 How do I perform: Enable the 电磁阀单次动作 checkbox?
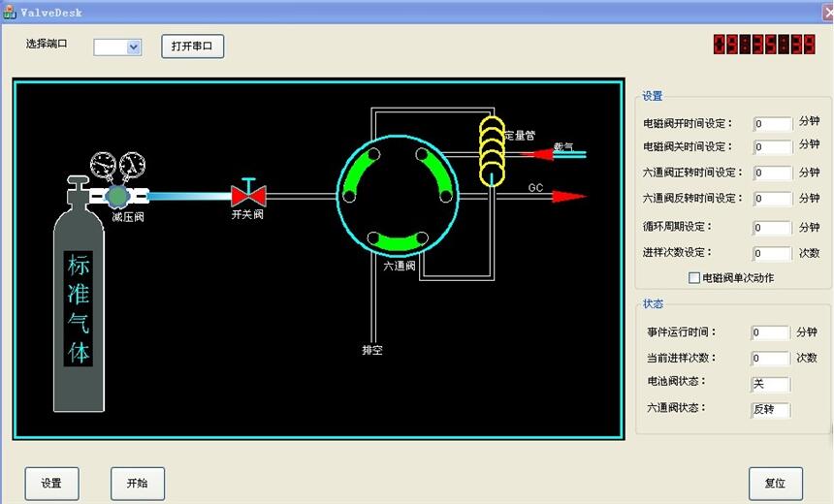pyautogui.click(x=693, y=278)
